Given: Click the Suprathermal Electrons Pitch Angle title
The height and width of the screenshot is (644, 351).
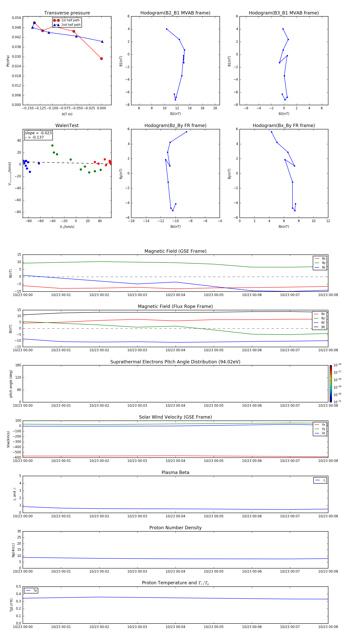Looking at the screenshot, I should tap(175, 362).
